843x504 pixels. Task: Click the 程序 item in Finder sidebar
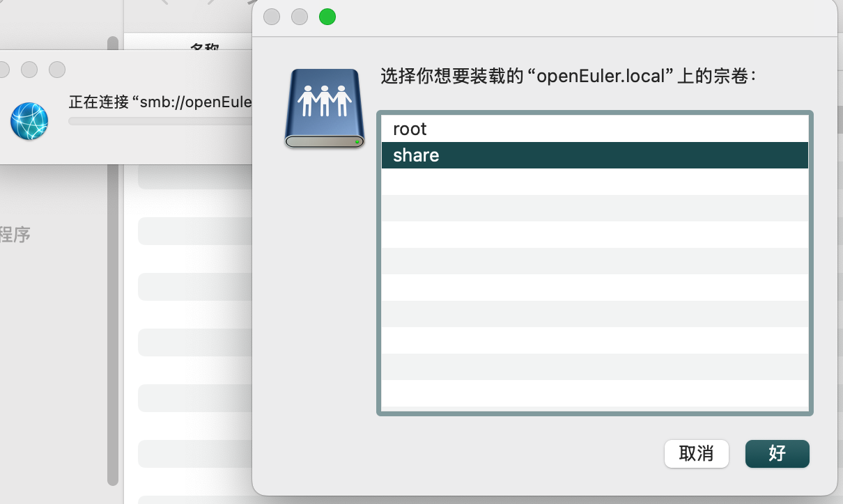click(15, 235)
